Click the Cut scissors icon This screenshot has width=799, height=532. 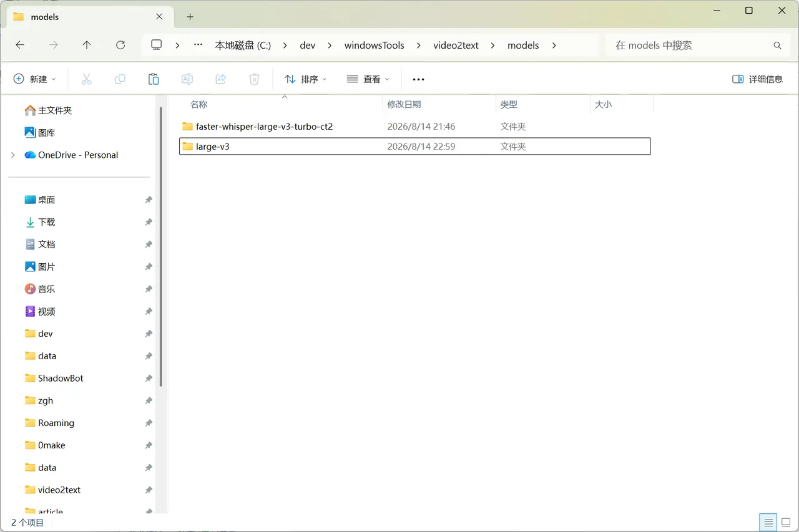click(86, 79)
